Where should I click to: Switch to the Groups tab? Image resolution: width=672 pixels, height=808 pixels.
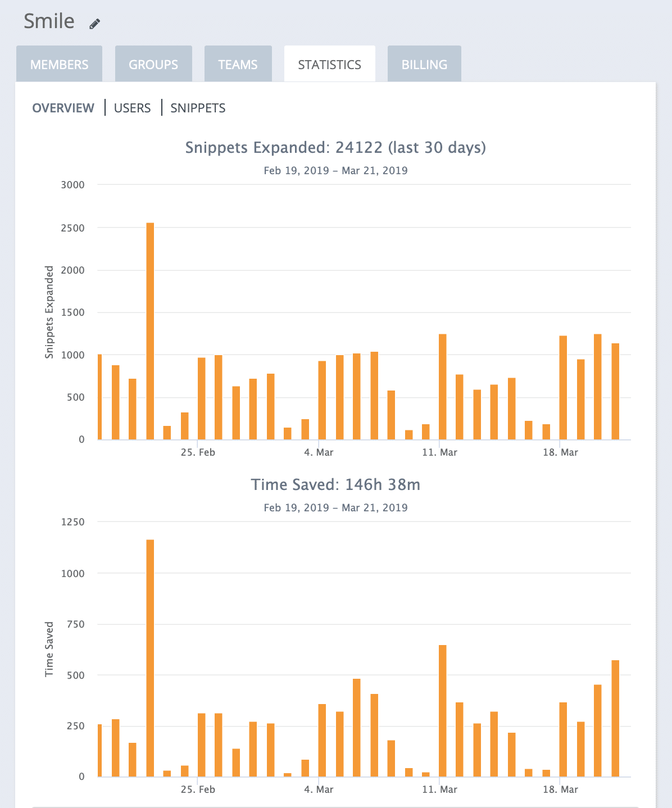click(153, 64)
